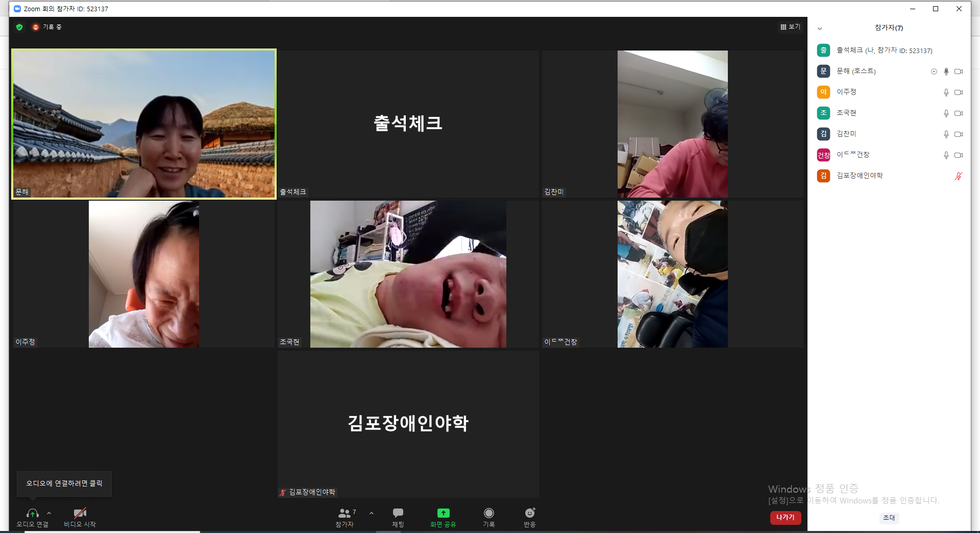Click the 건창 pink avatar in the list
980x533 pixels.
[x=823, y=155]
